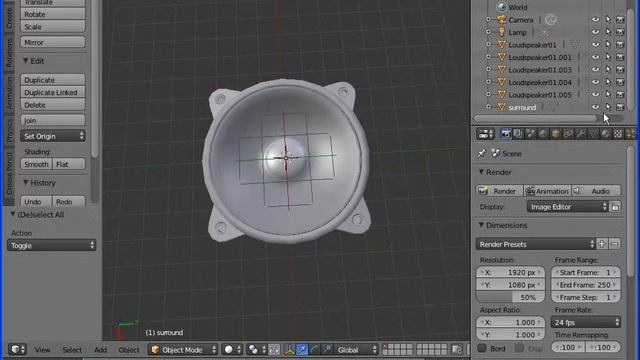Image resolution: width=640 pixels, height=360 pixels.
Task: Hide the Camera object via eye icon
Action: (x=596, y=20)
